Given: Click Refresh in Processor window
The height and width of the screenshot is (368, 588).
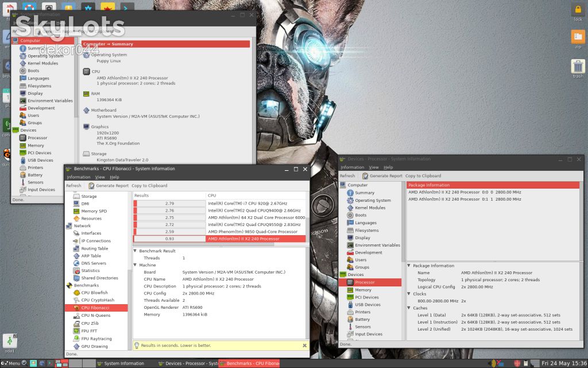Looking at the screenshot, I should click(347, 176).
